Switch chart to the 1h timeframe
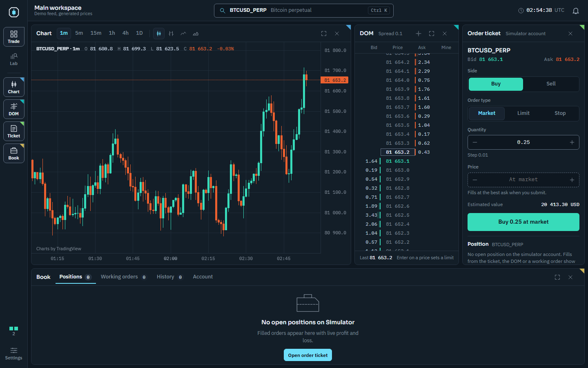The height and width of the screenshot is (368, 588). pos(112,34)
